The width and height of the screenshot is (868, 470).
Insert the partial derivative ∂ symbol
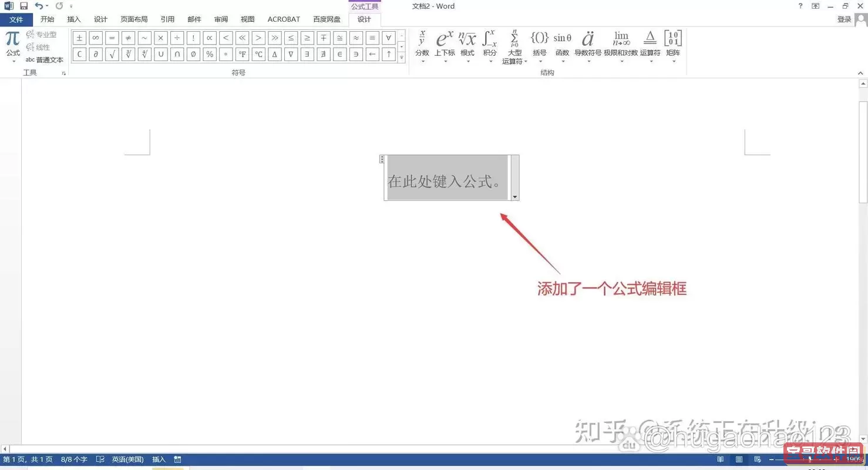point(96,55)
